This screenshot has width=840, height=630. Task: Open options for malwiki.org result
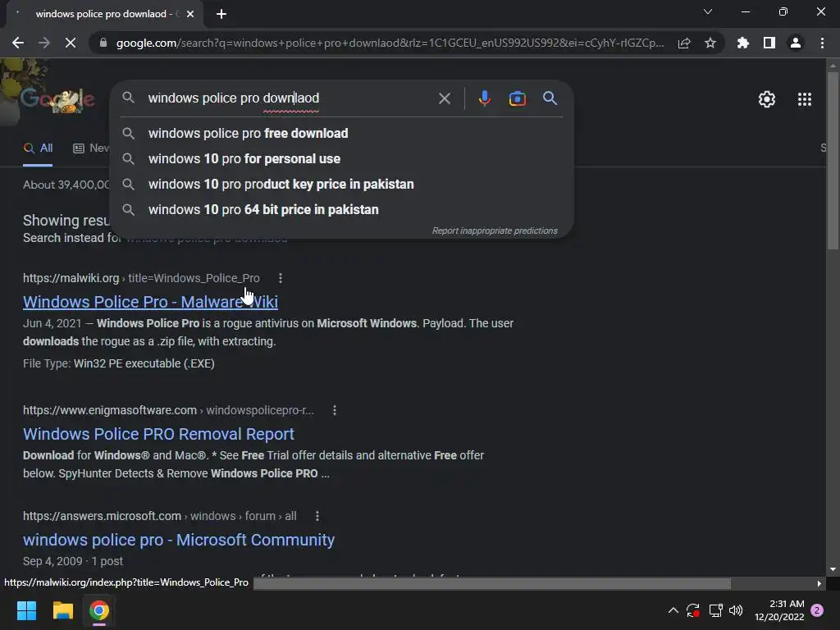tap(281, 278)
